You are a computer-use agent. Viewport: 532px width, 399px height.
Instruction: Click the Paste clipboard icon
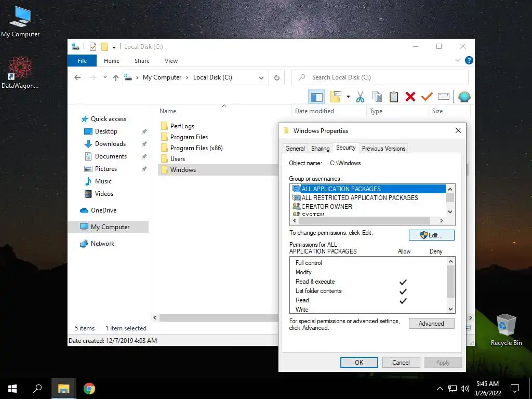point(394,97)
